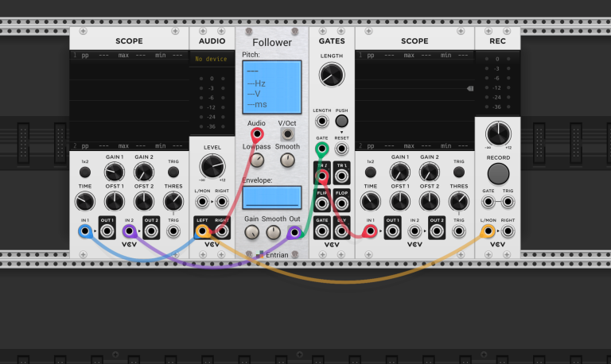Toggle the RECORD button on the REC module

[498, 173]
